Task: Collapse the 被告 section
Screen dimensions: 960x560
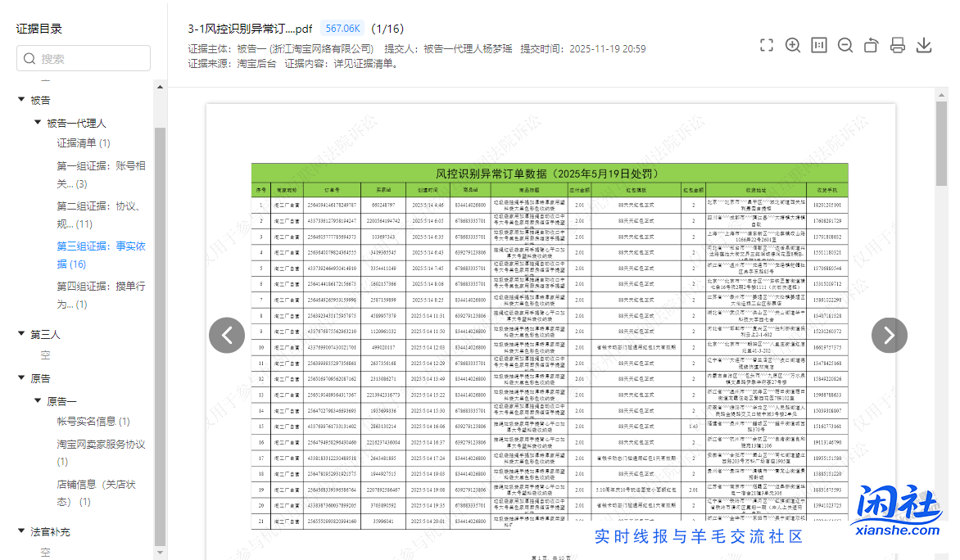Action: (x=20, y=99)
